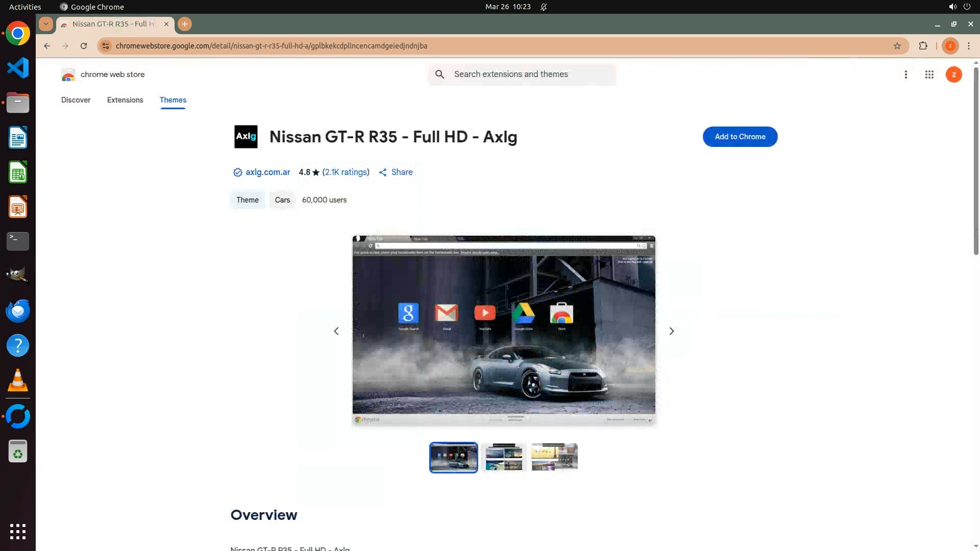
Task: View site information icon in address bar
Action: pos(106,46)
